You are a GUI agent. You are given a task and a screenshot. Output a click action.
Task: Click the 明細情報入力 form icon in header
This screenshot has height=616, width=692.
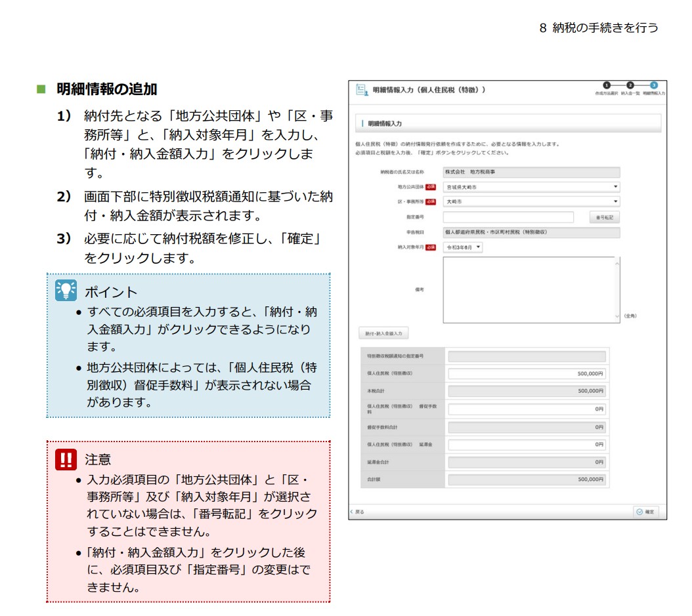[361, 90]
